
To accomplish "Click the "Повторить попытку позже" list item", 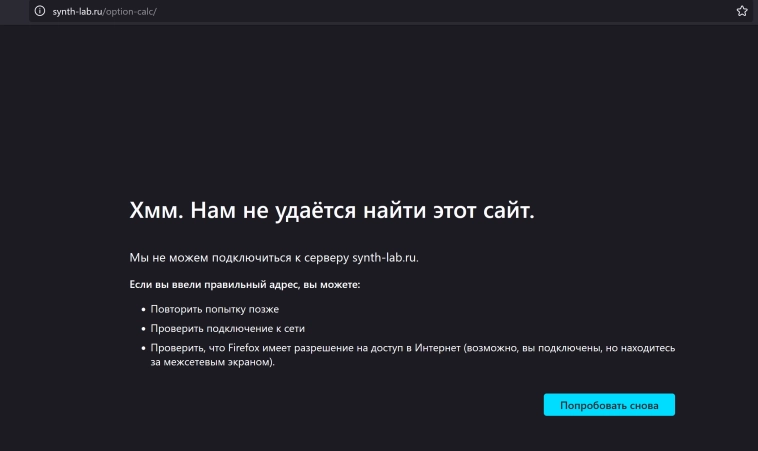I will (215, 310).
